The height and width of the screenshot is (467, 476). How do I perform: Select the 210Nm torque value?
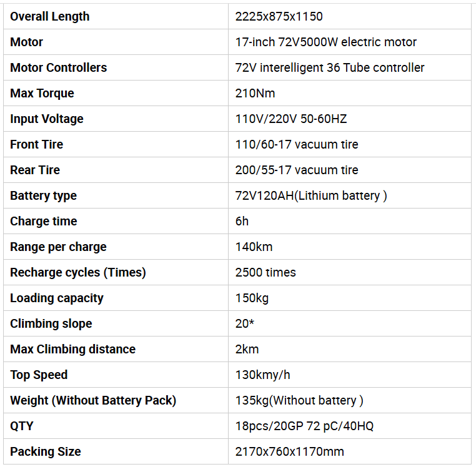[x=255, y=94]
